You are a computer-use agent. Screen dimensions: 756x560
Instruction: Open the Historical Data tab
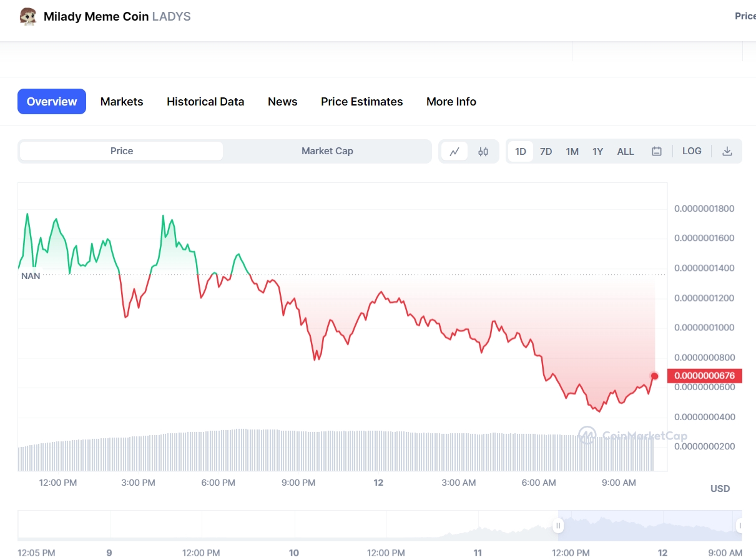(205, 101)
